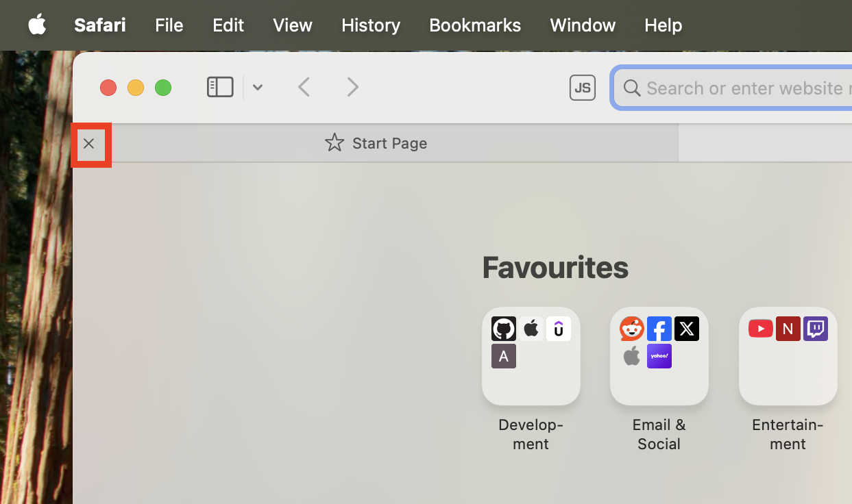Expand the chevron next to the sidebar button
The height and width of the screenshot is (504, 852).
257,87
